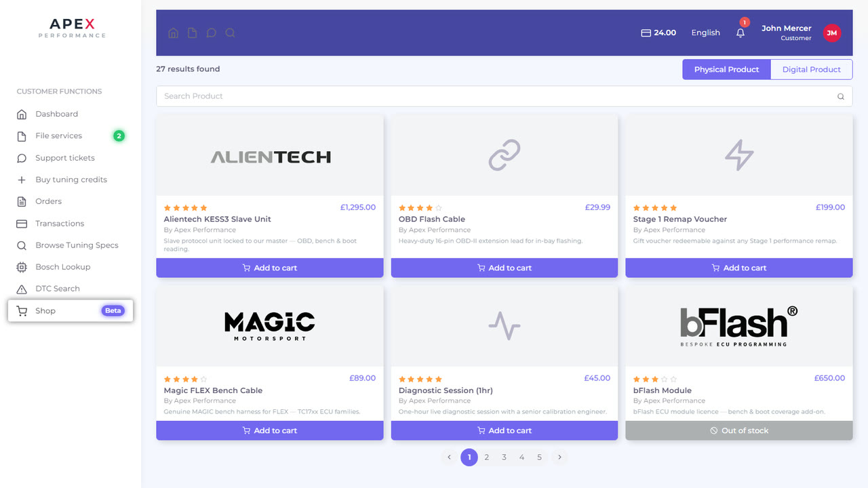Click the £89.00 price
The width and height of the screenshot is (868, 488).
(363, 378)
